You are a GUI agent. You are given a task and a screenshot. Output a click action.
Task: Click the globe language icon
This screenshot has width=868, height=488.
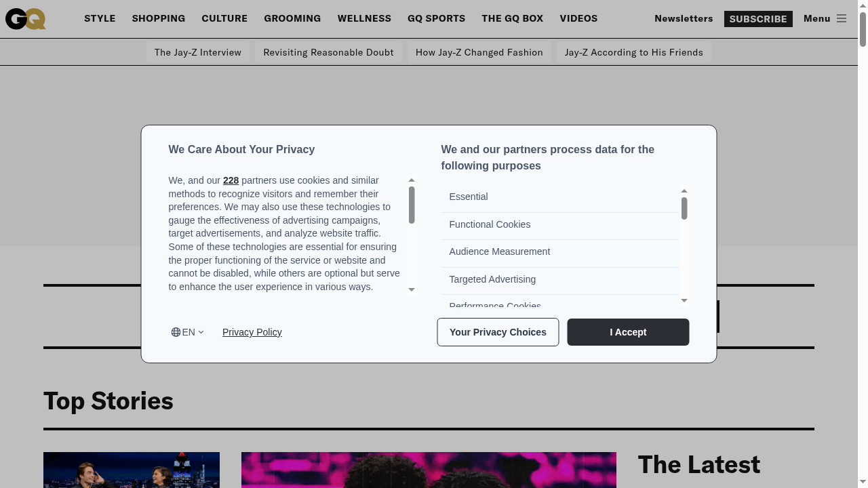pyautogui.click(x=176, y=332)
